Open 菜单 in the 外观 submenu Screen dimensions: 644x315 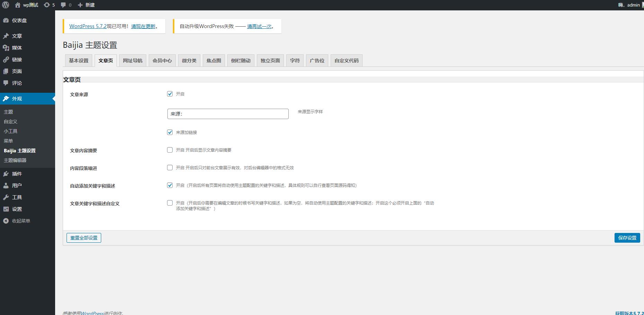(x=8, y=141)
